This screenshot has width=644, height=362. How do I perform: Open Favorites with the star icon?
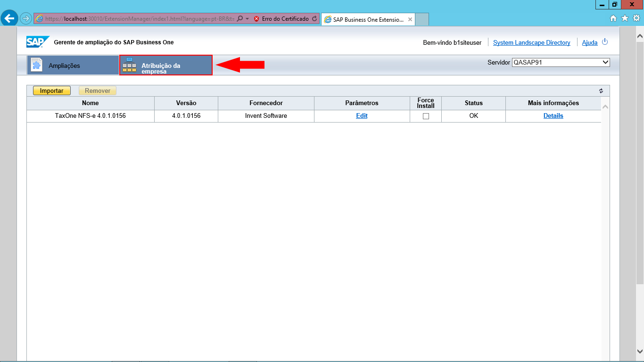point(625,18)
